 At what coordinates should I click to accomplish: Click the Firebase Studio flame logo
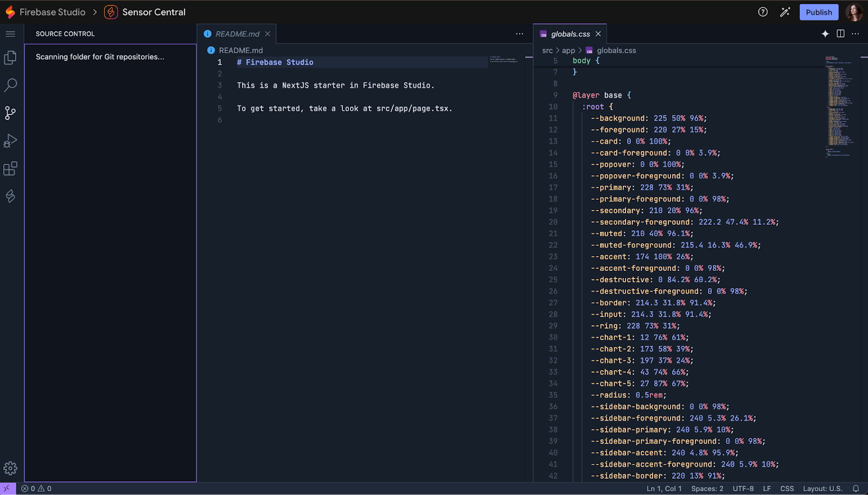click(10, 12)
